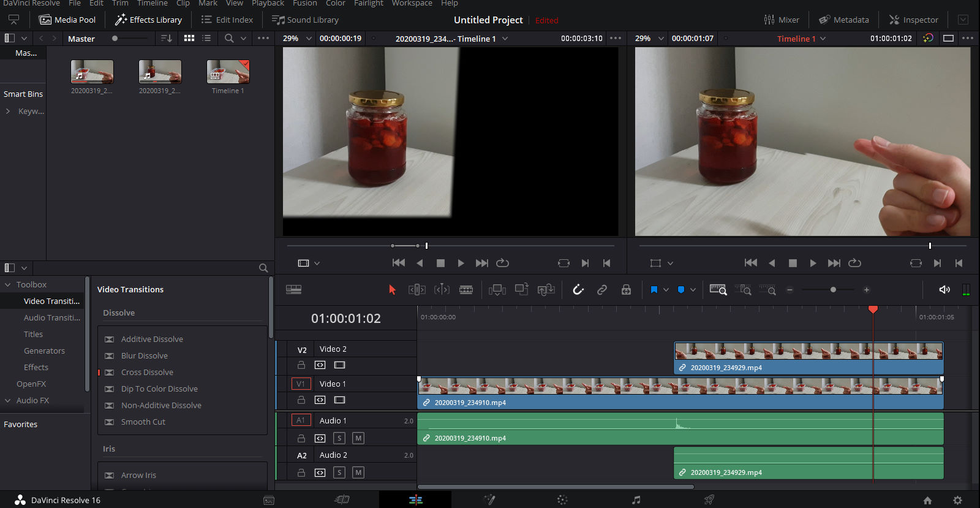Activate the Trim Edit Mode tool

click(417, 289)
